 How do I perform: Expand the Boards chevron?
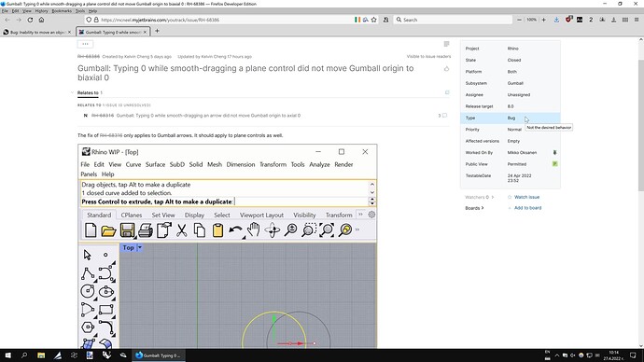coord(483,208)
